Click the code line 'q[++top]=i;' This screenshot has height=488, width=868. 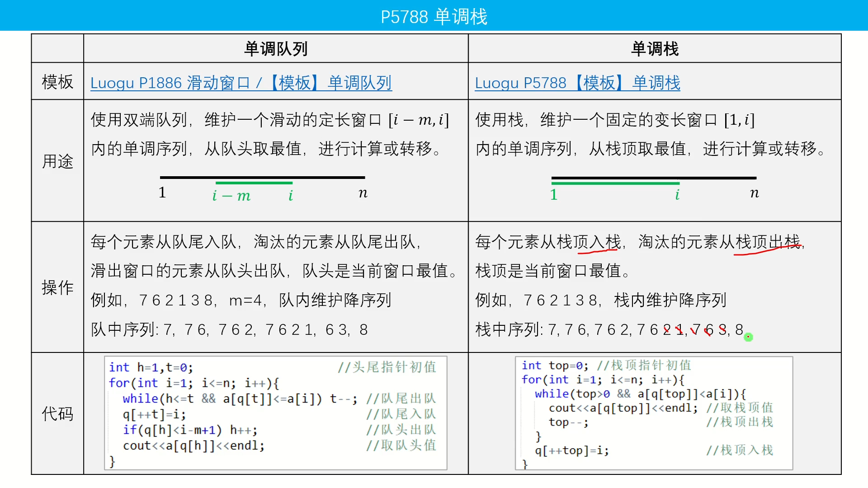[572, 450]
